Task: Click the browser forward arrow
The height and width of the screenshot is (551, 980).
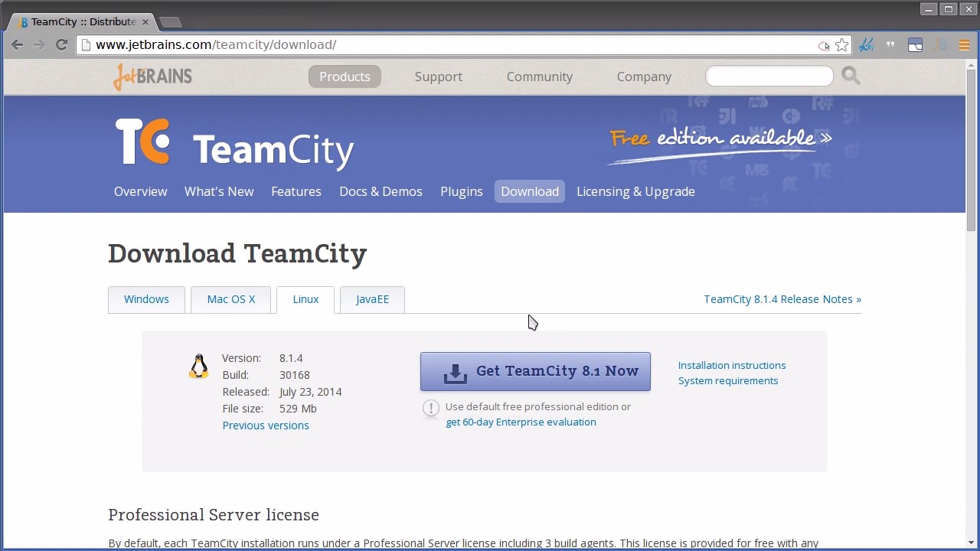Action: [x=39, y=44]
